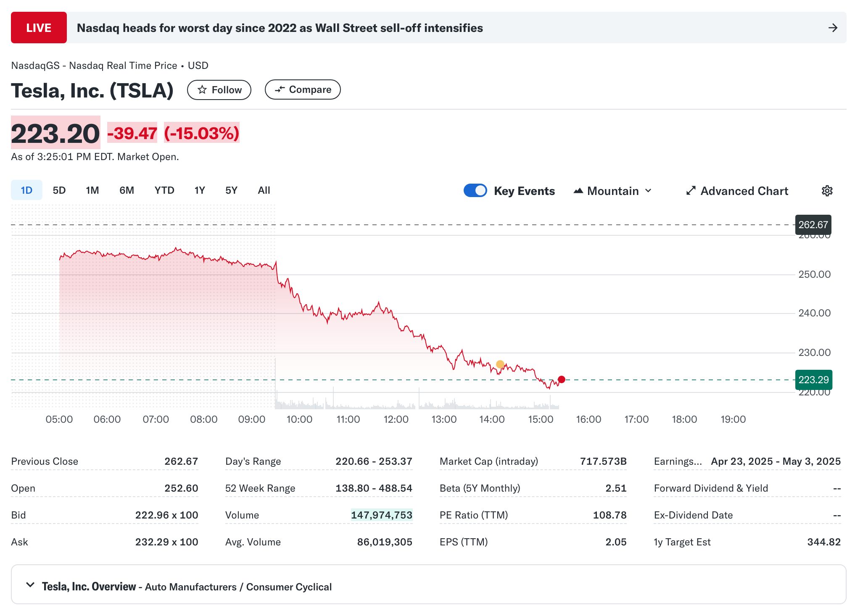847x616 pixels.
Task: Open the Nasdaq sell-off news headline
Action: (x=280, y=28)
